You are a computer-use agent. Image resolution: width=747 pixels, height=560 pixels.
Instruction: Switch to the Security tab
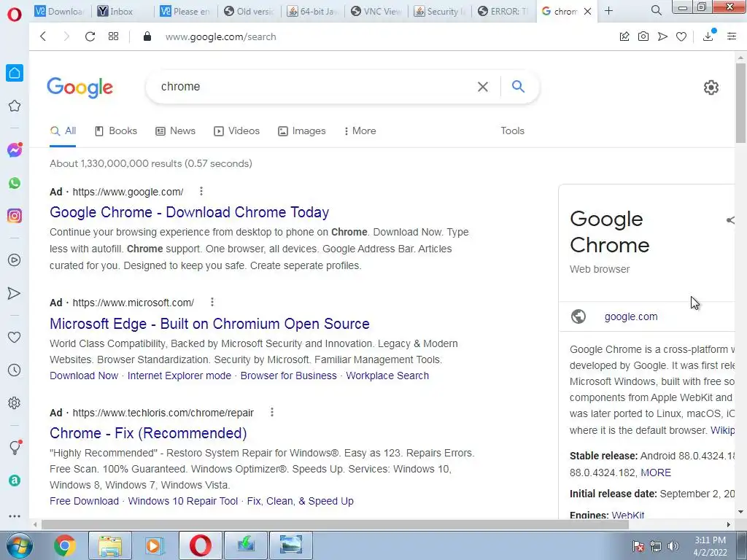440,11
